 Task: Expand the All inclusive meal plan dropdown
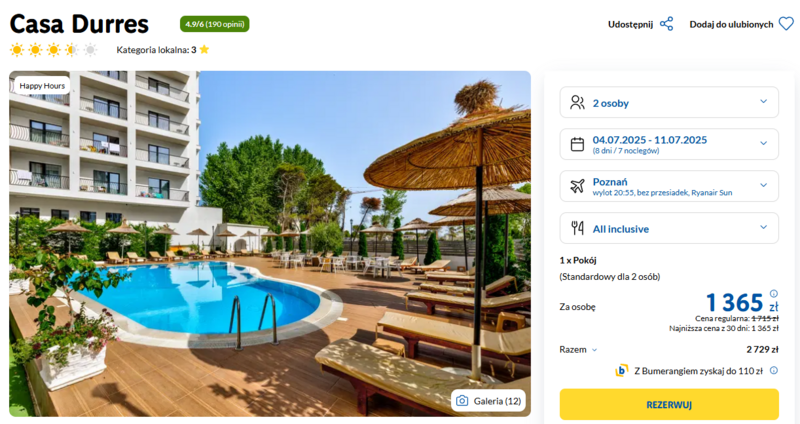tap(669, 228)
